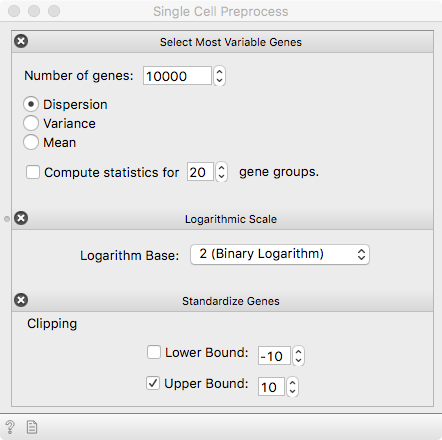Click the Upper Bound value field
The height and width of the screenshot is (440, 442).
(x=271, y=387)
